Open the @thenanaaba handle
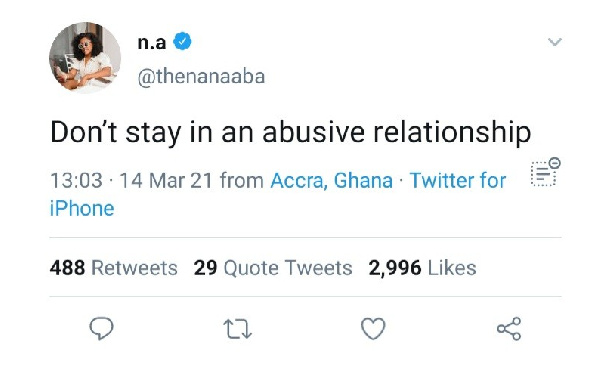Image resolution: width=600 pixels, height=380 pixels. click(201, 76)
